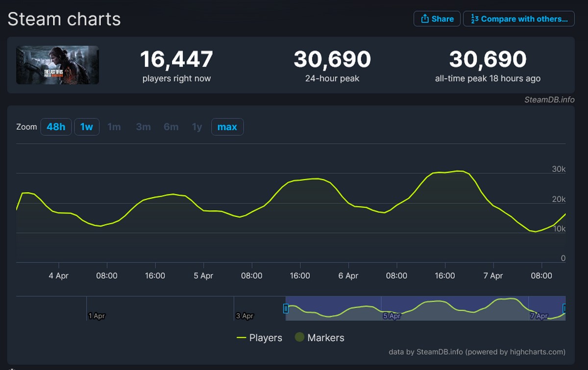
Task: Zoom chart to max range
Action: (x=227, y=127)
